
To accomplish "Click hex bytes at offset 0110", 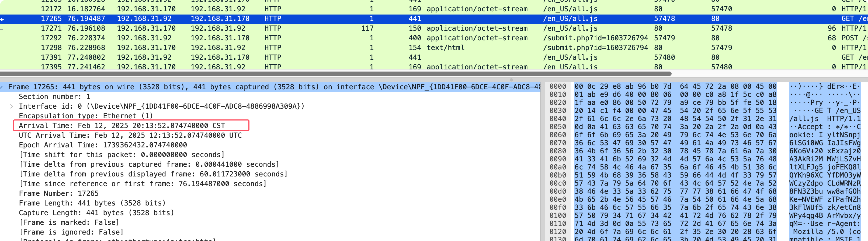I will (x=675, y=224).
